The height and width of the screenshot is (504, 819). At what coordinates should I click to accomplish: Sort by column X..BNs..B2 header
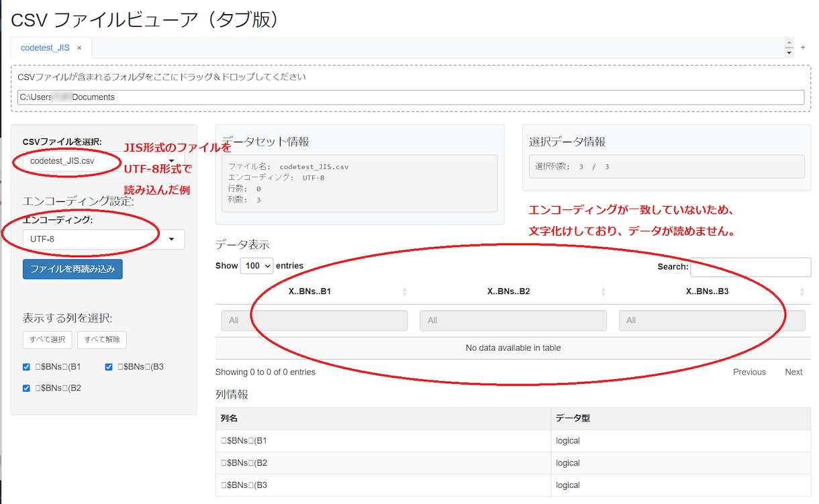click(x=513, y=292)
